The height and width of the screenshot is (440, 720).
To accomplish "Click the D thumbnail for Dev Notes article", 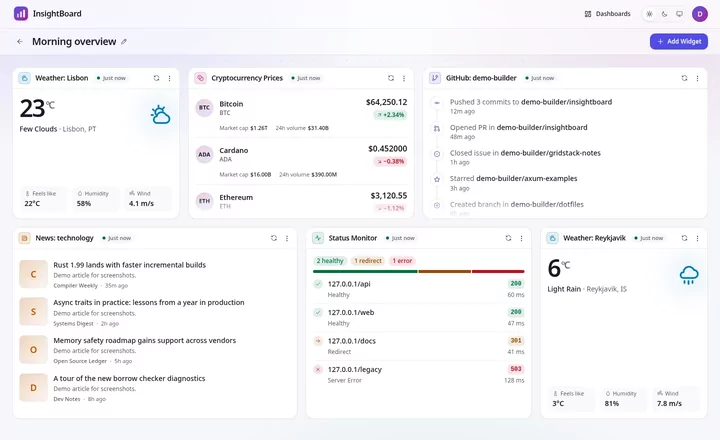I will click(x=34, y=388).
